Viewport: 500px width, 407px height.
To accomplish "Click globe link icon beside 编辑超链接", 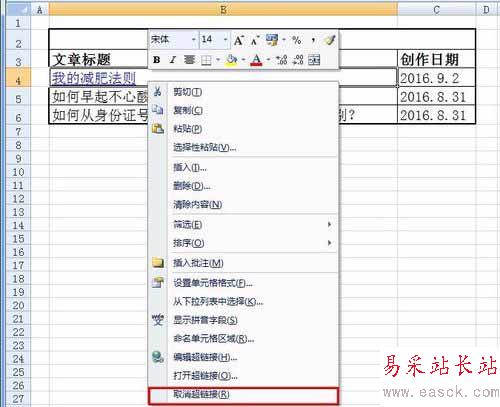I will 158,357.
